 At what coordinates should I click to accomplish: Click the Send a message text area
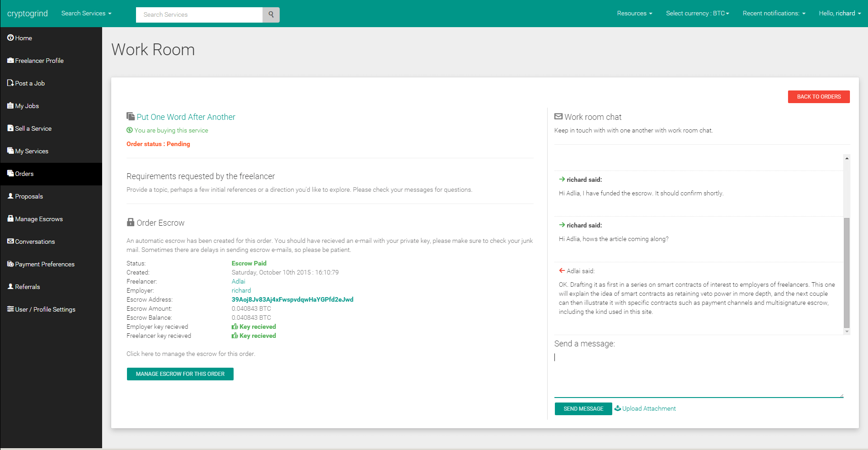click(699, 375)
